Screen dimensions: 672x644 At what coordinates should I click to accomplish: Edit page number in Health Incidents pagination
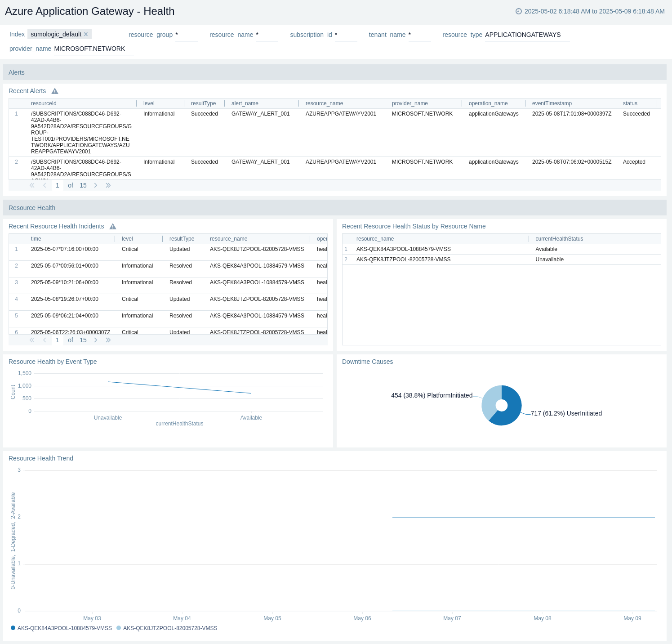point(58,340)
